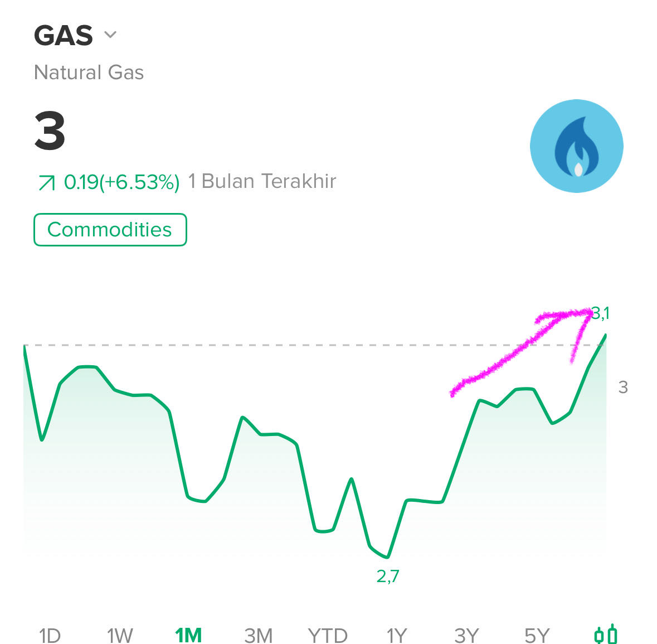This screenshot has width=657, height=644.
Task: Click the large current price 3
Action: (x=50, y=130)
